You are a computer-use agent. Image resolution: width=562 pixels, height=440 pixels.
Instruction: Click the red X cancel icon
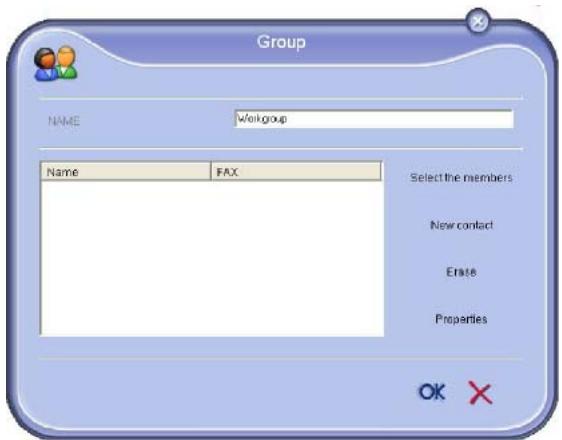480,393
